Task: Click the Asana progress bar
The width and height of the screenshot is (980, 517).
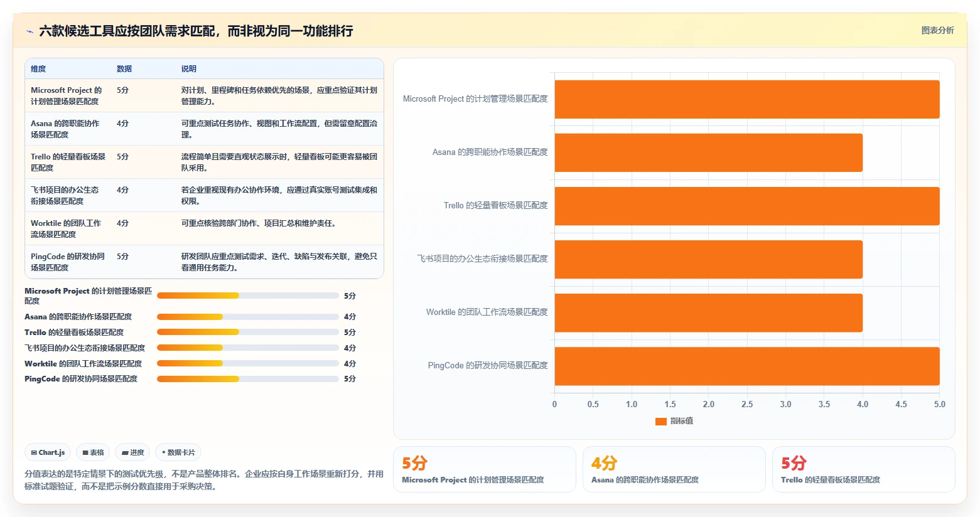Action: 248,317
